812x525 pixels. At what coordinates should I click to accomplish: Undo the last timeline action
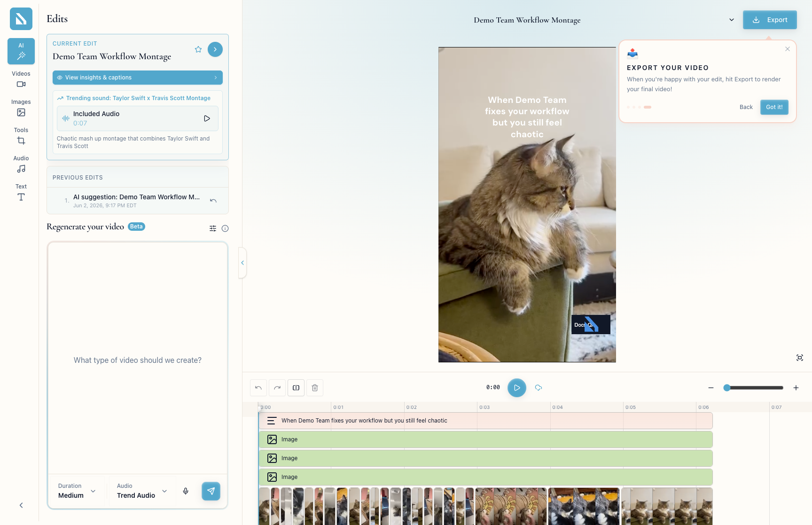coord(258,388)
